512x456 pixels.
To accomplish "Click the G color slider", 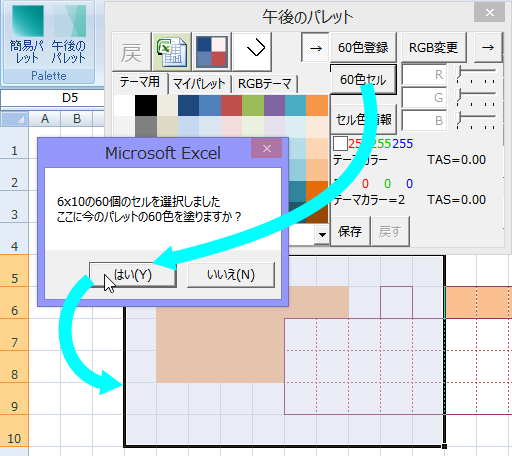I will point(476,97).
